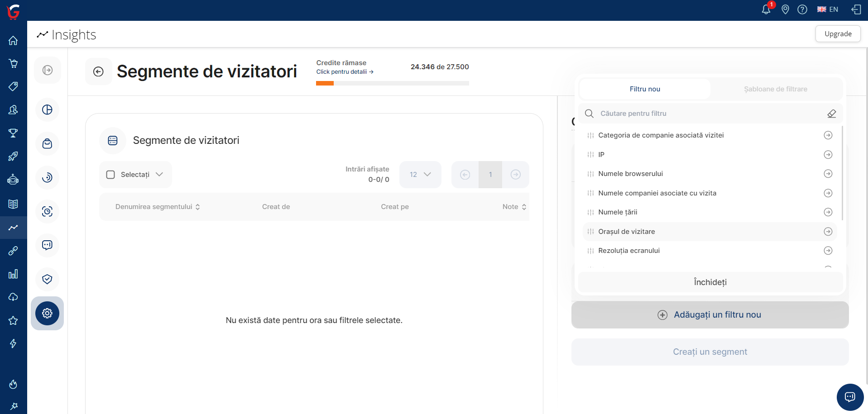
Task: Open the 12 entries per page dropdown
Action: click(x=420, y=175)
